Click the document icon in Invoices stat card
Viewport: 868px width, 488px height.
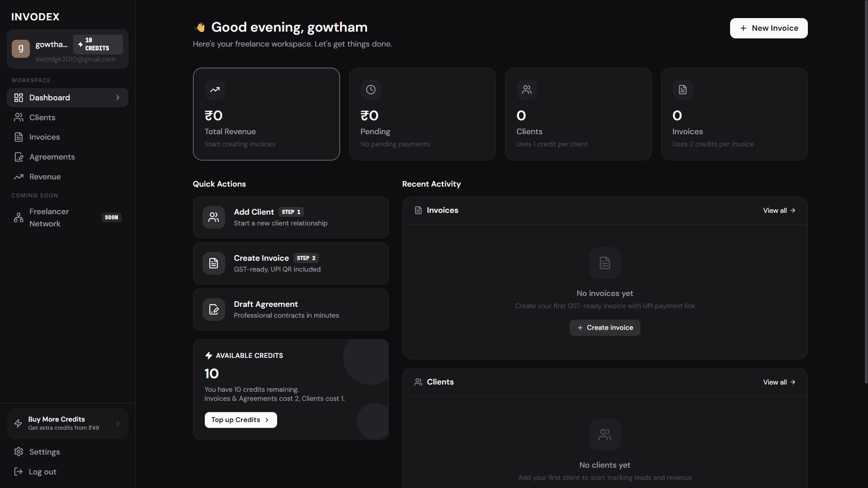(683, 89)
